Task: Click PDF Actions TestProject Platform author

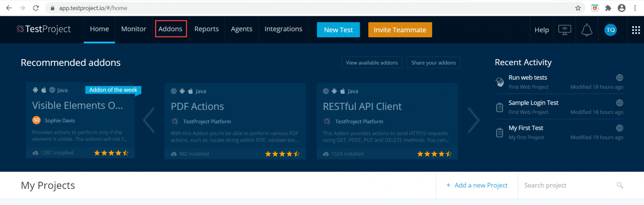Action: (x=207, y=121)
